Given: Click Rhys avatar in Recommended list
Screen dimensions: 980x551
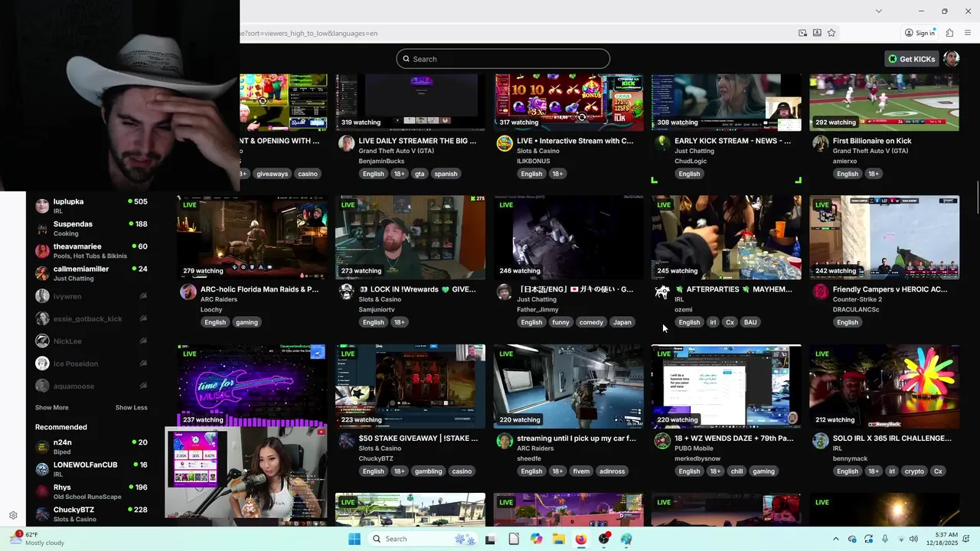Looking at the screenshot, I should pyautogui.click(x=42, y=491).
